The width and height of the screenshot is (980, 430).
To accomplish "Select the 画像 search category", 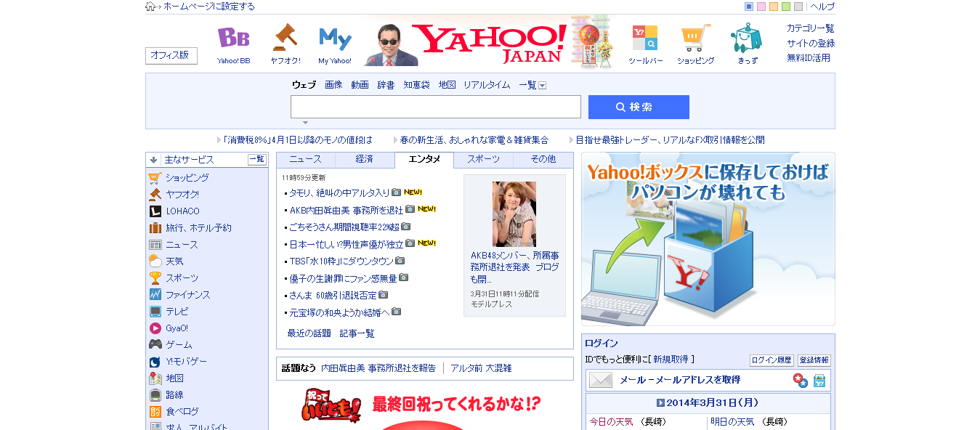I will (333, 85).
